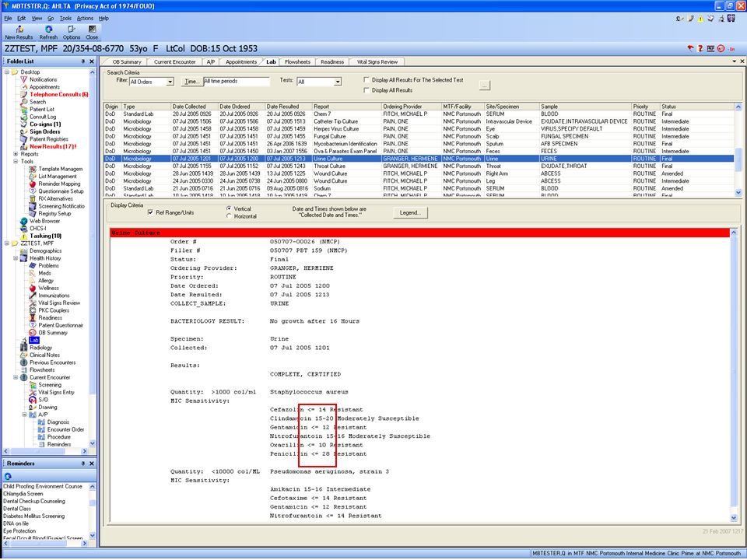Screen dimensions: 747x560
Task: Open Vital Signs Entry under Current Encounter
Action: pyautogui.click(x=56, y=392)
